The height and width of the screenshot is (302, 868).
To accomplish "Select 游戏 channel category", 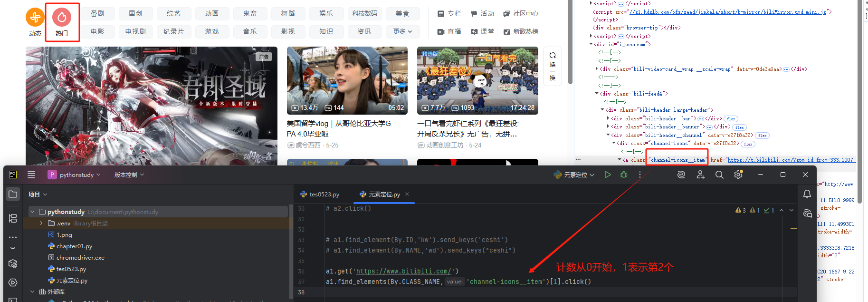I will point(212,31).
